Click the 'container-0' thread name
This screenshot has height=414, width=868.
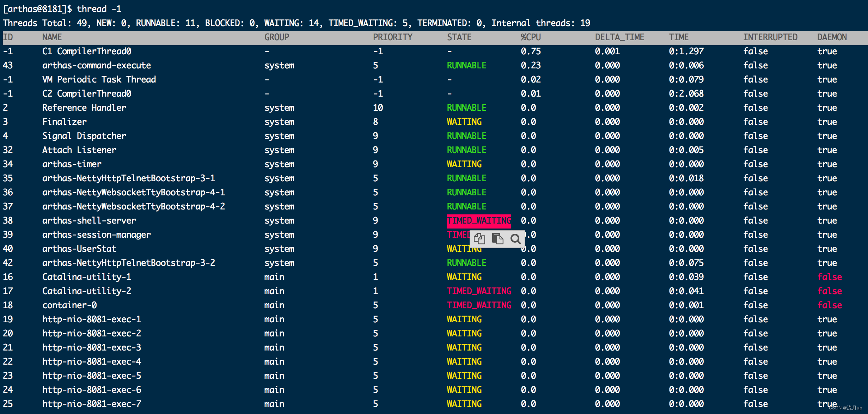click(x=69, y=305)
